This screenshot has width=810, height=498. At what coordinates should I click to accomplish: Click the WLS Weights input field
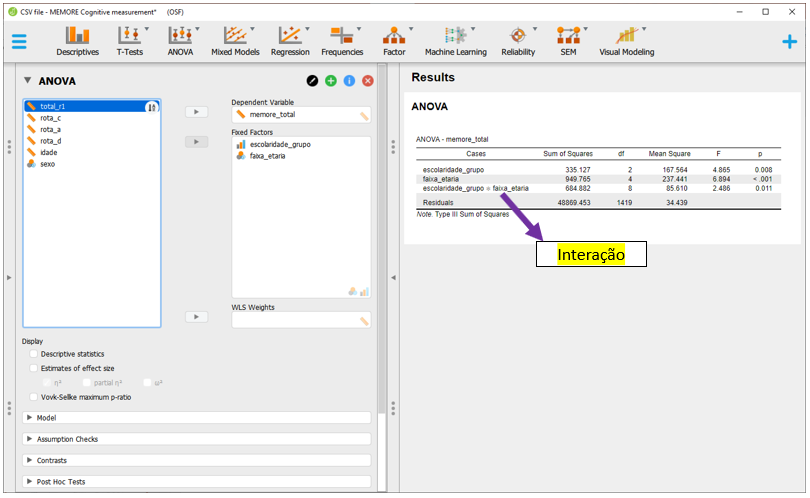point(300,320)
